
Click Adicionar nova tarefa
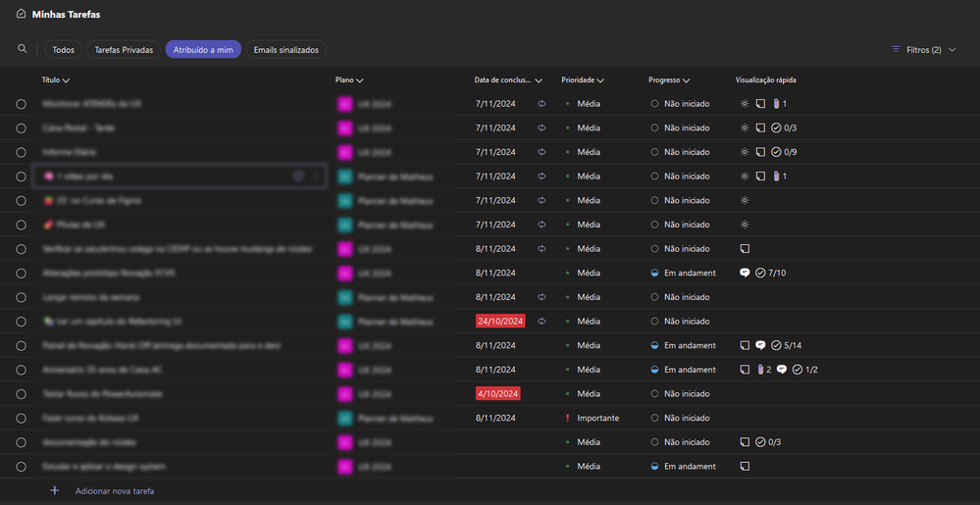pos(115,490)
